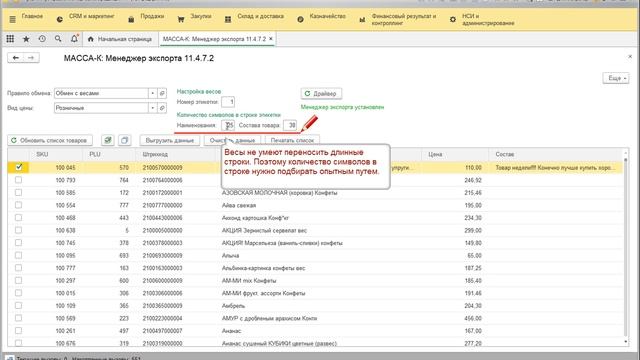This screenshot has width=640, height=360.
Task: Check the Айва свежая row checkbox
Action: [18, 205]
